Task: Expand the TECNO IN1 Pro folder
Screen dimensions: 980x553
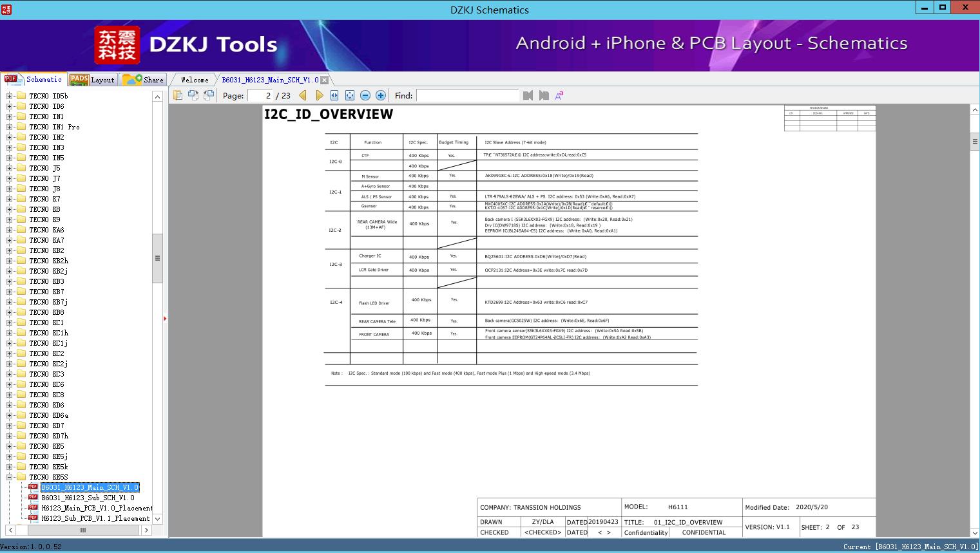Action: [x=9, y=127]
